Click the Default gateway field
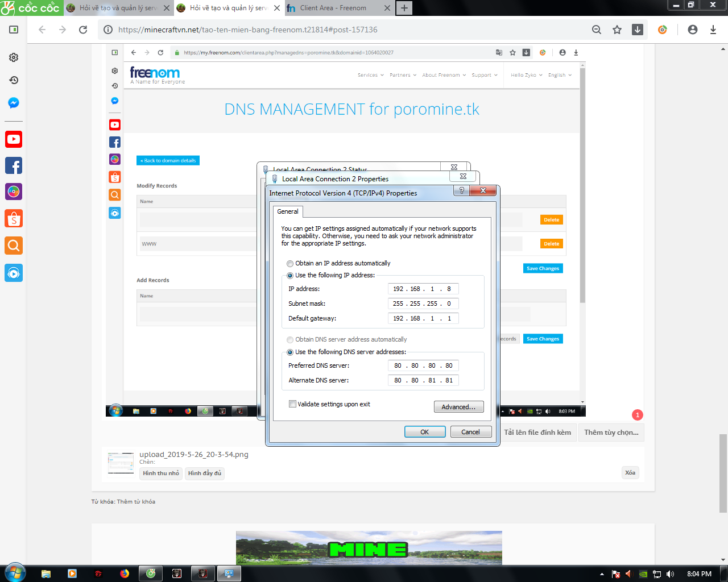Screen dimensions: 728x582 [423, 318]
